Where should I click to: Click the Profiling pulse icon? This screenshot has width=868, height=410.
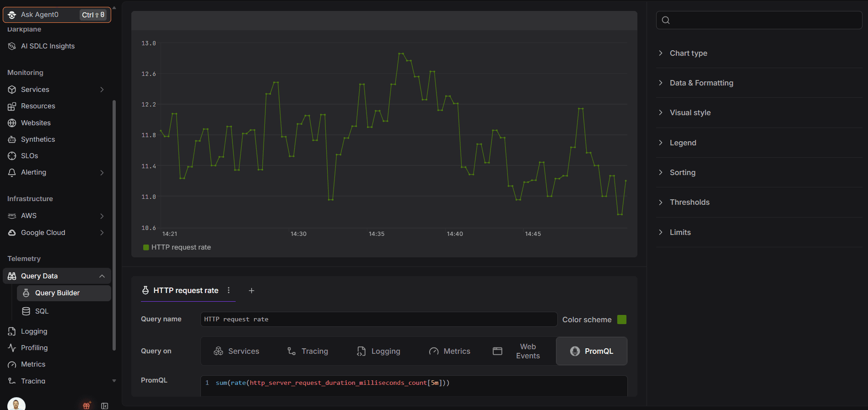(x=12, y=348)
